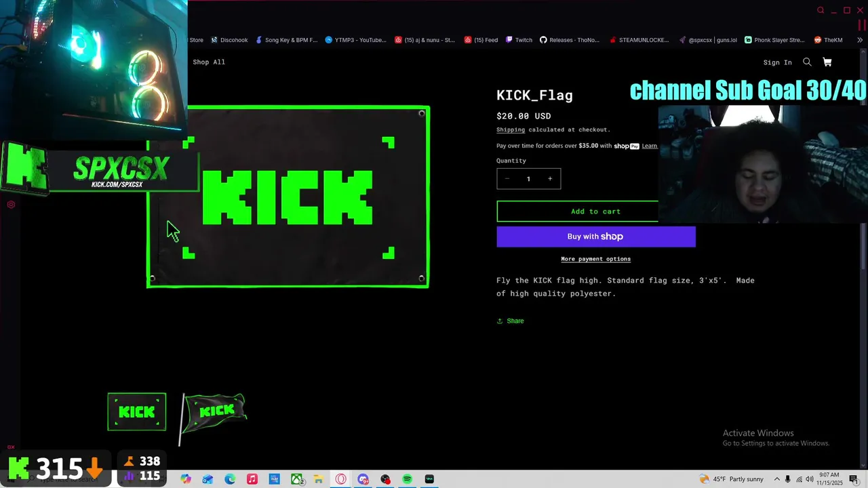Open the STEAMUNLOCKED bookmark
This screenshot has height=488, width=868.
tap(639, 40)
